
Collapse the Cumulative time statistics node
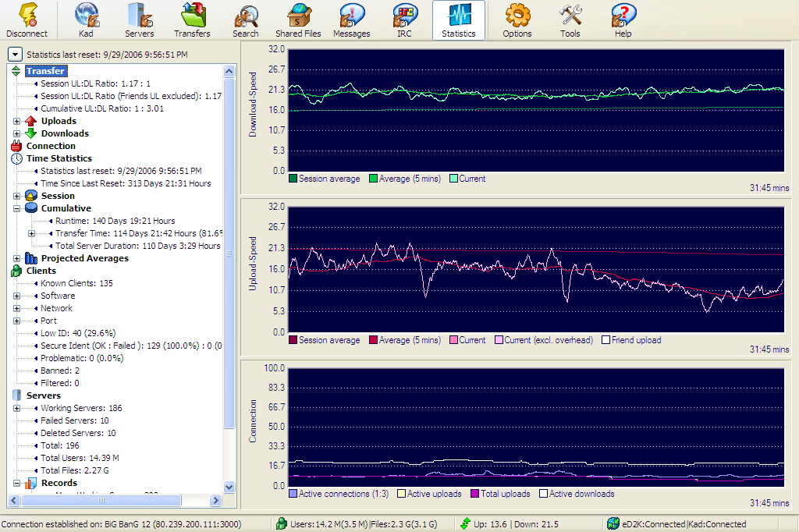click(x=17, y=208)
